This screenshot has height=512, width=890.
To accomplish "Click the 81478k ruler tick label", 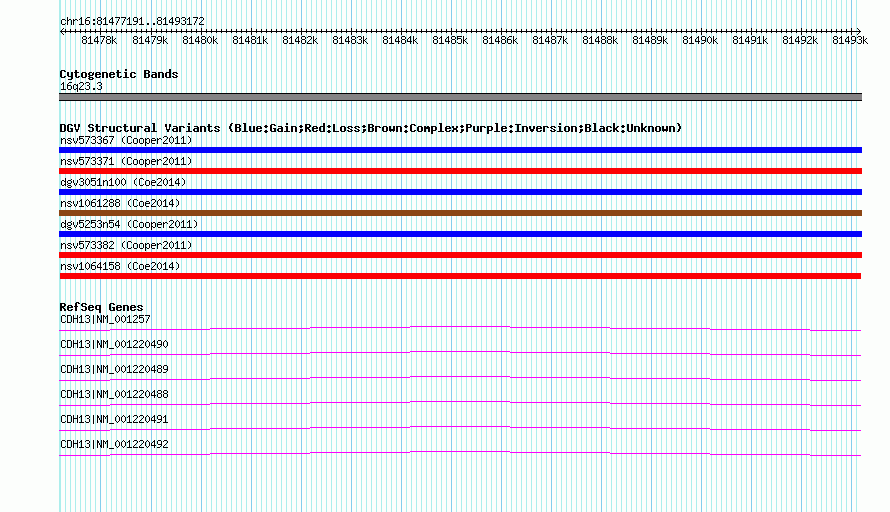I will tap(99, 40).
